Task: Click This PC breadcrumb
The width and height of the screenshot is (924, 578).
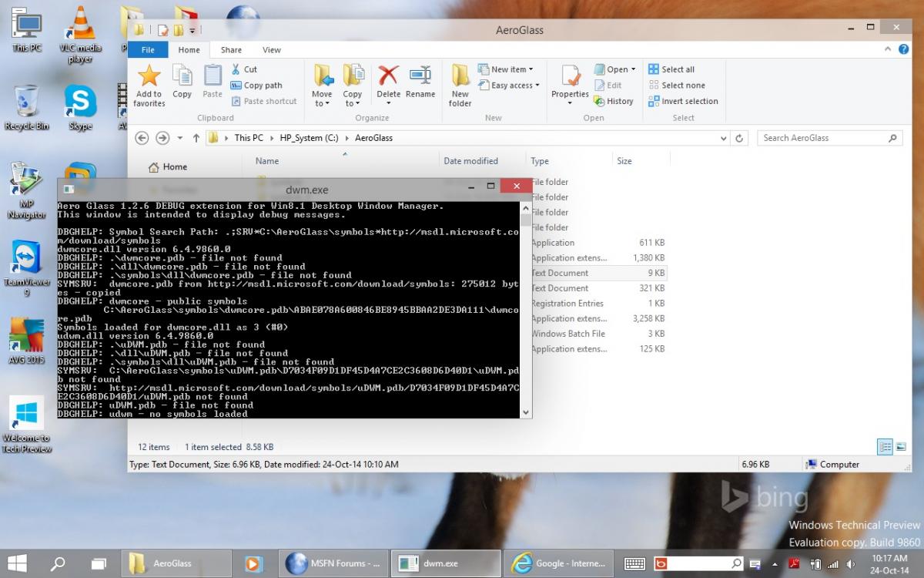Action: (249, 138)
